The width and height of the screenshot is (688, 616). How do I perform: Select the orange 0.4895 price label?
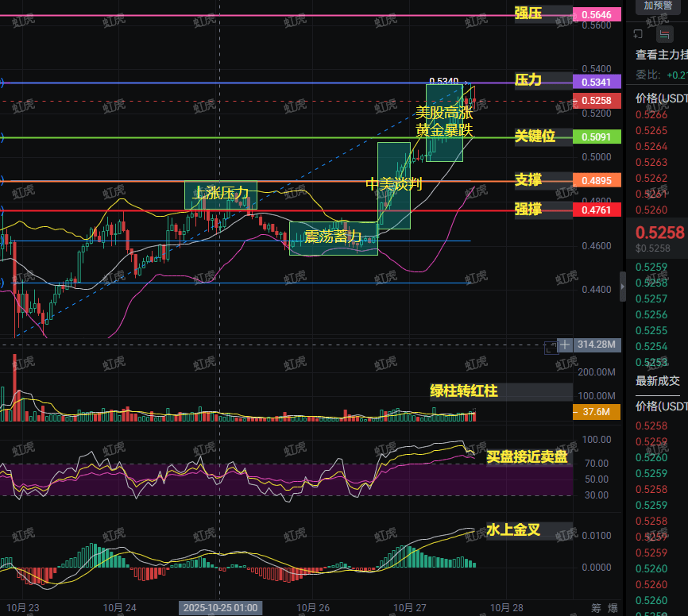597,180
